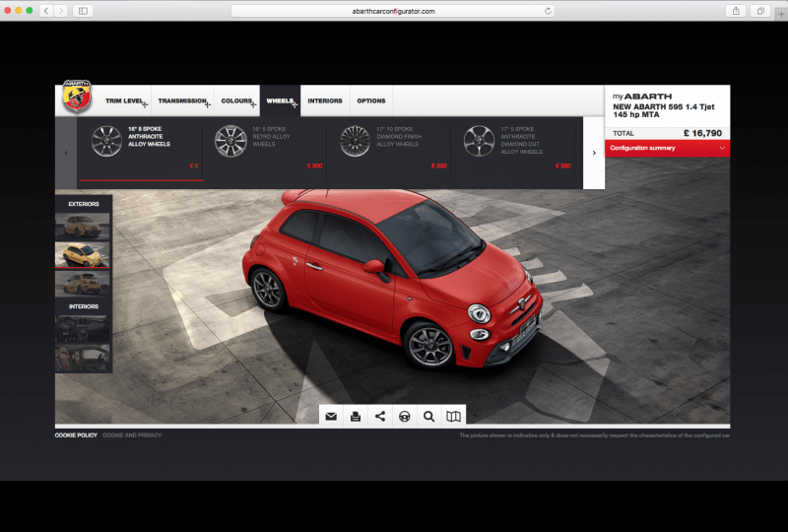View first exterior front thumbnail
The height and width of the screenshot is (532, 788).
pyautogui.click(x=83, y=226)
